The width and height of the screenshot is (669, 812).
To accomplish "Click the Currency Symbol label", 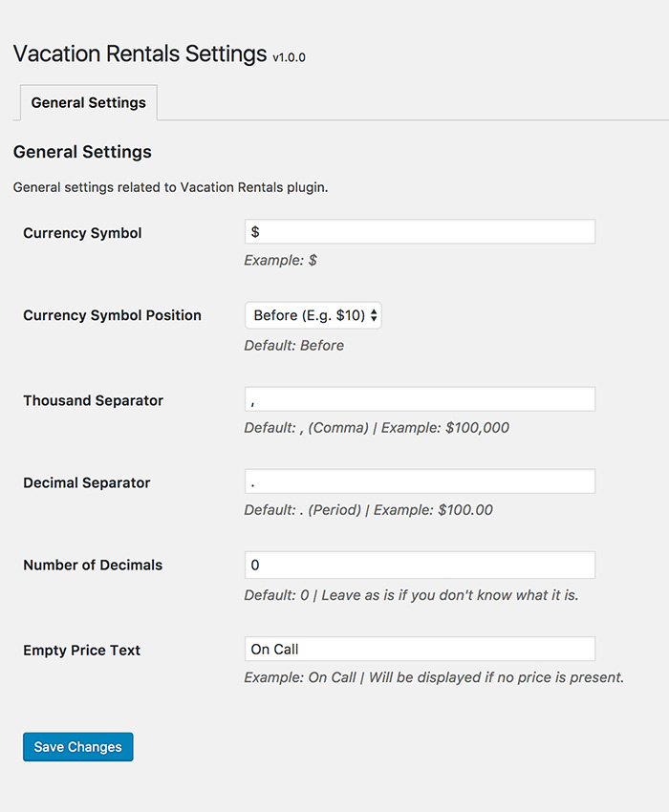I will [82, 233].
